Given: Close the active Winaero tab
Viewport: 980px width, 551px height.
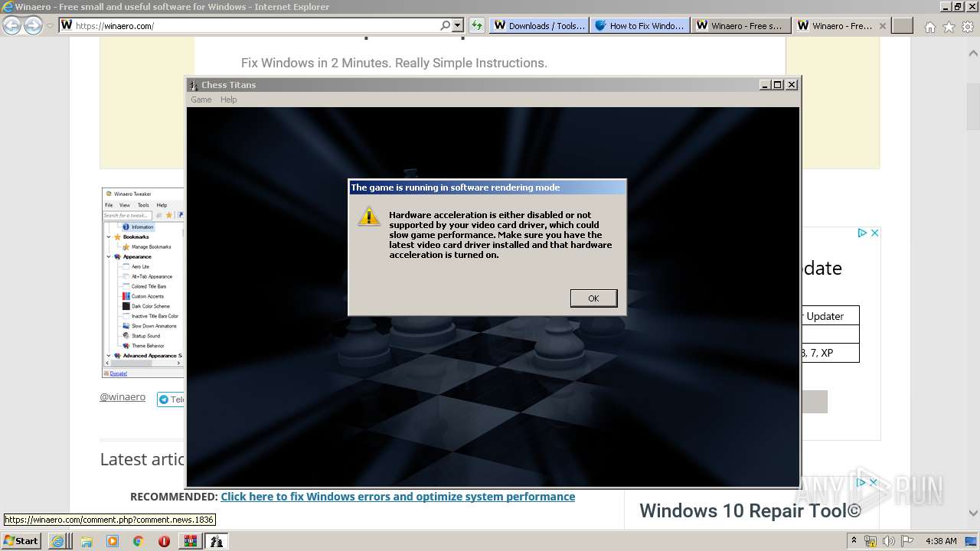Looking at the screenshot, I should tap(882, 25).
